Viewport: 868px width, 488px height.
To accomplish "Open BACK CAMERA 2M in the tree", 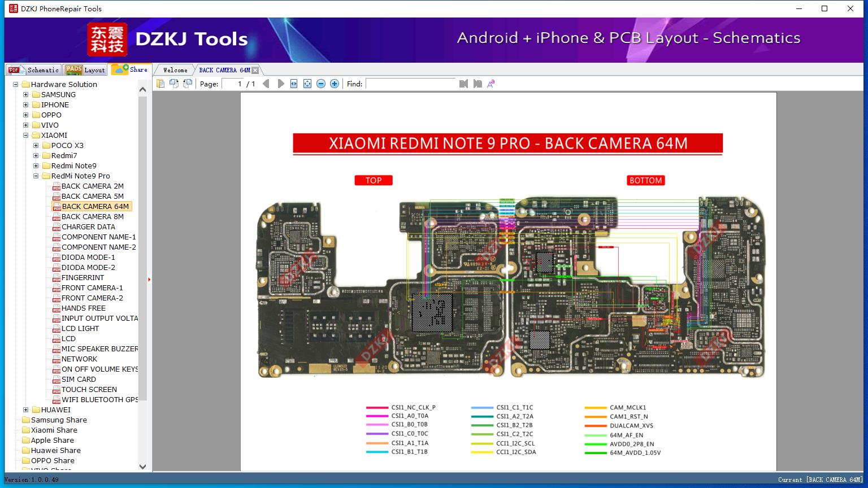I will click(93, 186).
